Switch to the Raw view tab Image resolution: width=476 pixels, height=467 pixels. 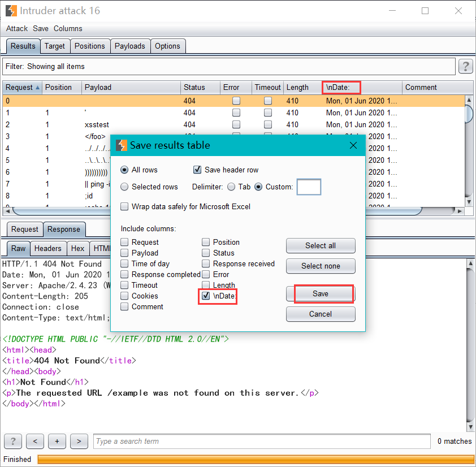pos(18,248)
